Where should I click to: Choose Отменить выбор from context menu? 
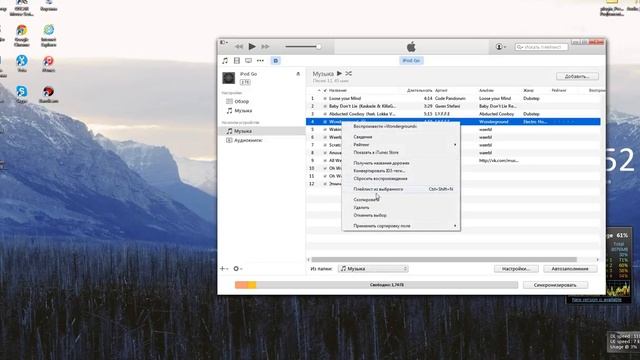click(x=370, y=215)
